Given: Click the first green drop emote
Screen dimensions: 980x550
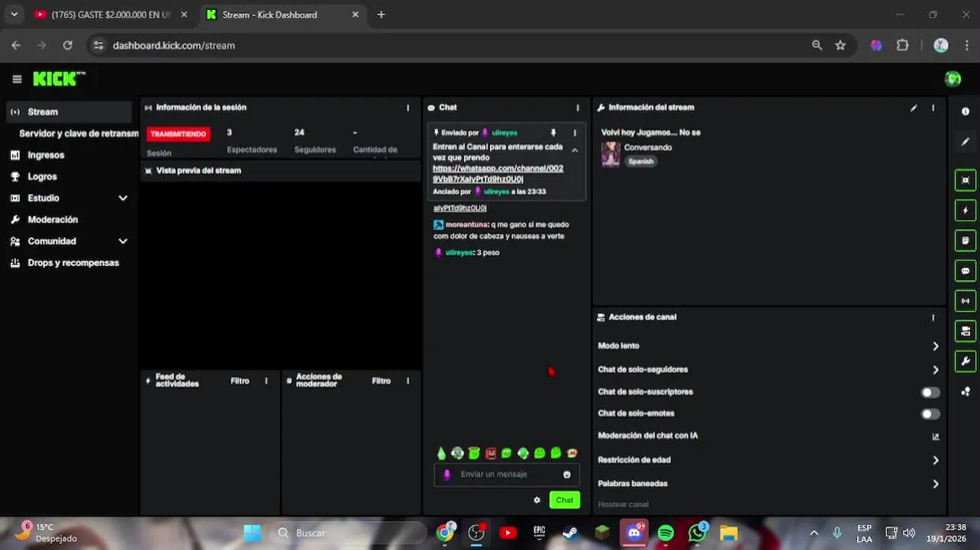Looking at the screenshot, I should click(441, 453).
